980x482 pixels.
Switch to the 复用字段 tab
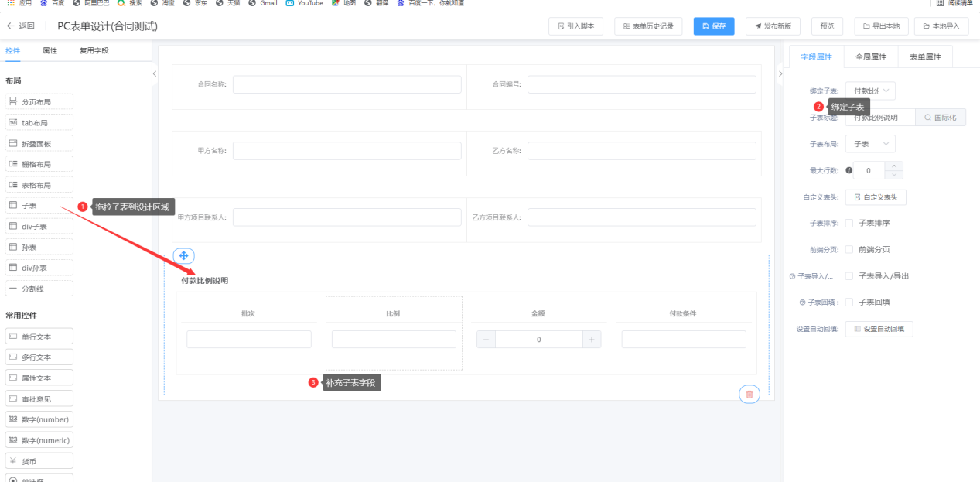point(94,50)
